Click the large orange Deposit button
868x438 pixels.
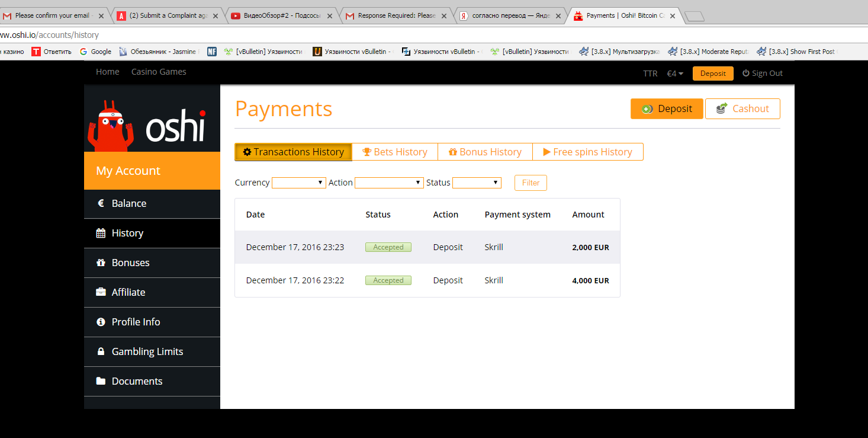coord(667,108)
